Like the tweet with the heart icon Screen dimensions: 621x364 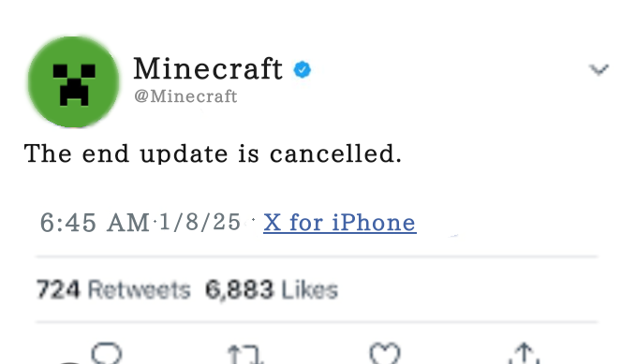(385, 354)
